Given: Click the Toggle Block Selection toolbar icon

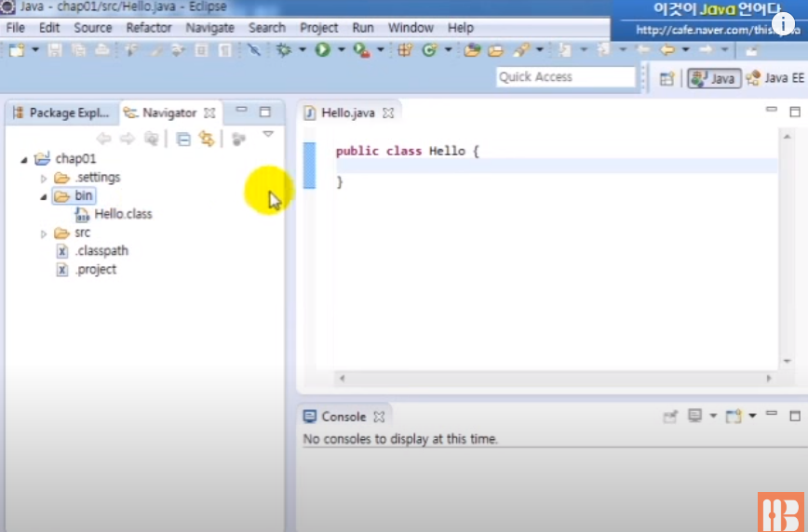Looking at the screenshot, I should click(x=201, y=50).
